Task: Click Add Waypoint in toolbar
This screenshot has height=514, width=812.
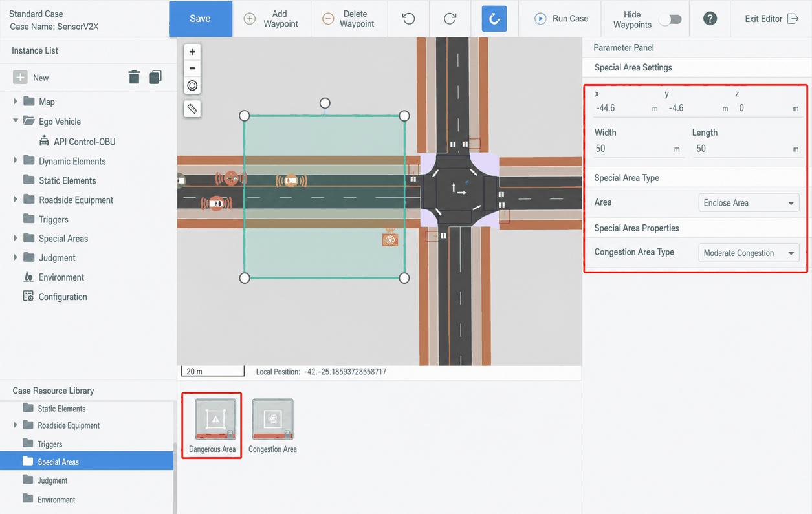Action: (x=272, y=19)
